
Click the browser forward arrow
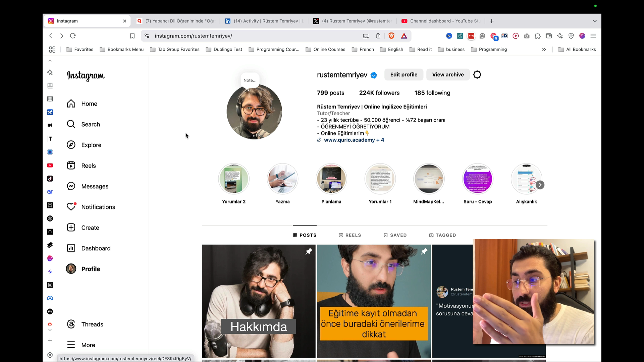point(62,36)
